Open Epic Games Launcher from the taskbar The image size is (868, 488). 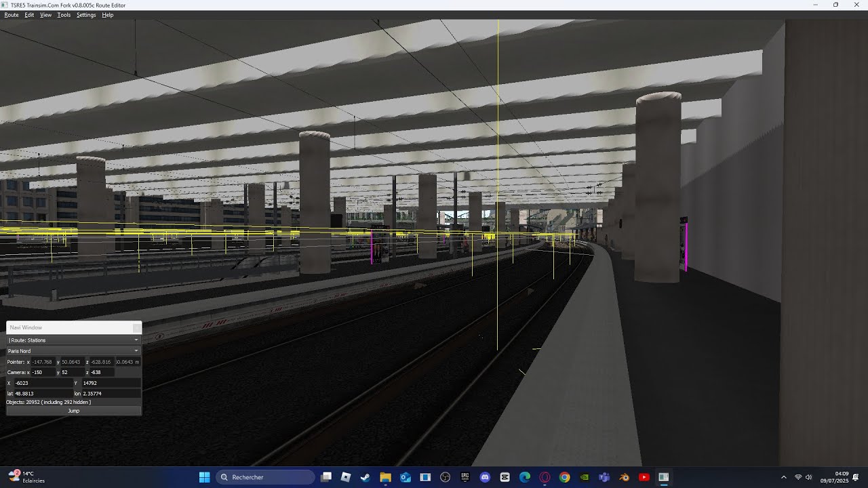click(465, 477)
